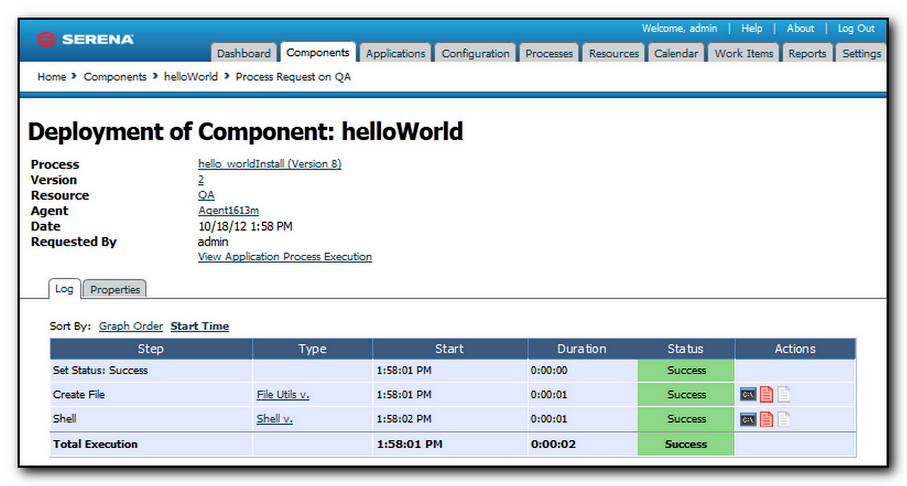Viewport: 907px width, 486px height.
Task: Go to the Applications tab
Action: (395, 53)
